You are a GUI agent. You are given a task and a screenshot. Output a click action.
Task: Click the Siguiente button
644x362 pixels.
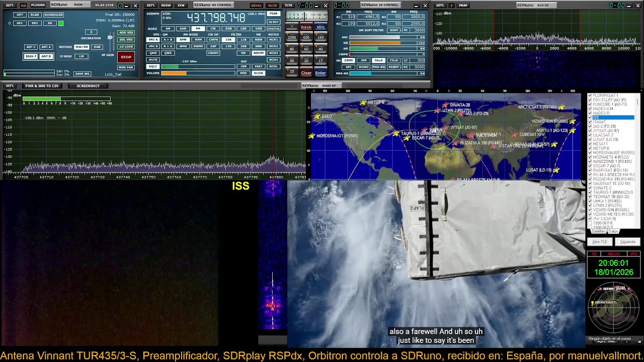[627, 242]
